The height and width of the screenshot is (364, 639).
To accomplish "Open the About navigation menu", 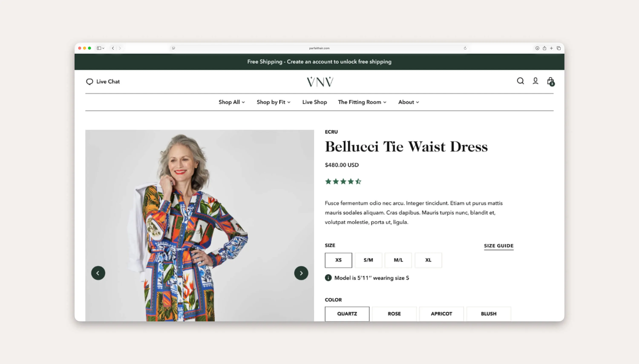I will (408, 102).
